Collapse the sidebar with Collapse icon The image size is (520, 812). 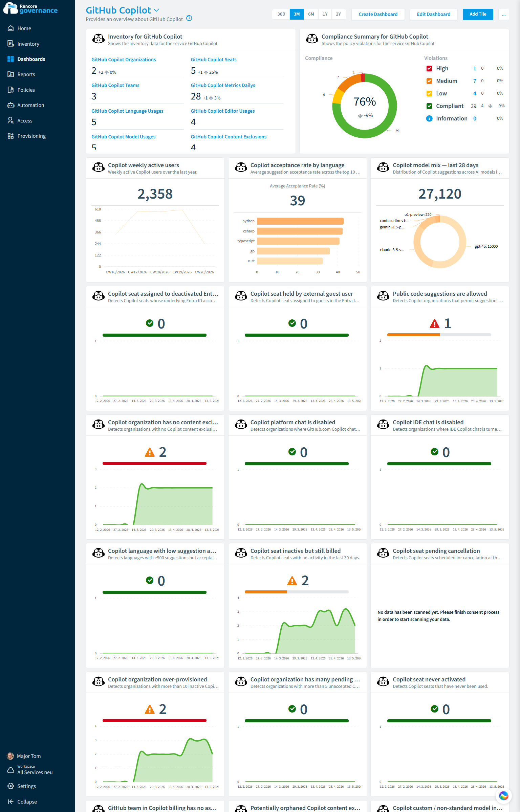click(x=10, y=802)
